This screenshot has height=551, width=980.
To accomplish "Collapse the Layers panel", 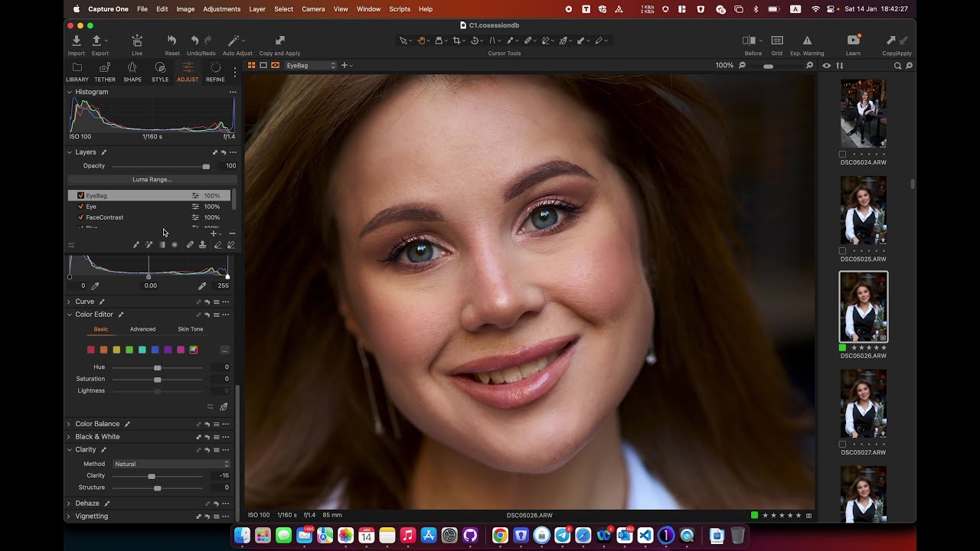I will pyautogui.click(x=69, y=152).
